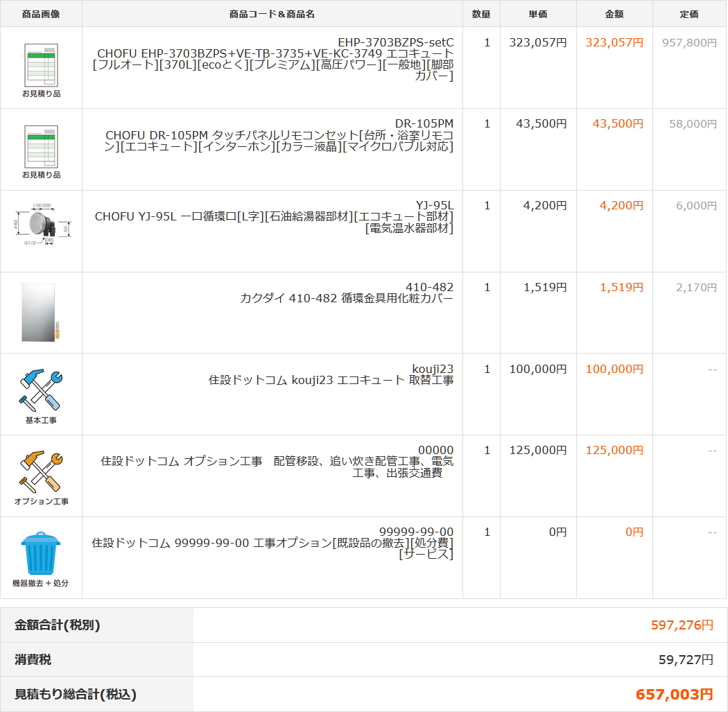728x712 pixels.
Task: Click the black unit price 100,000円
Action: (538, 369)
